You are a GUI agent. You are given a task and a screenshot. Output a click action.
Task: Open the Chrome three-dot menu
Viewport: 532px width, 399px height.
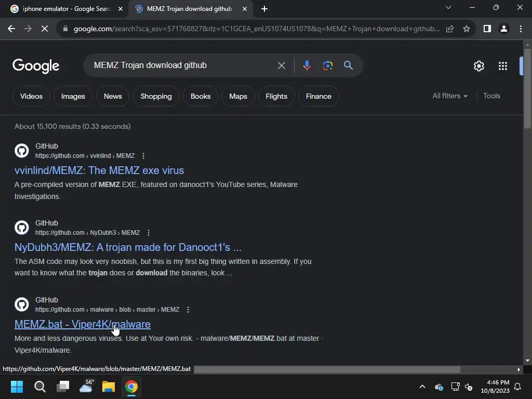click(x=521, y=29)
